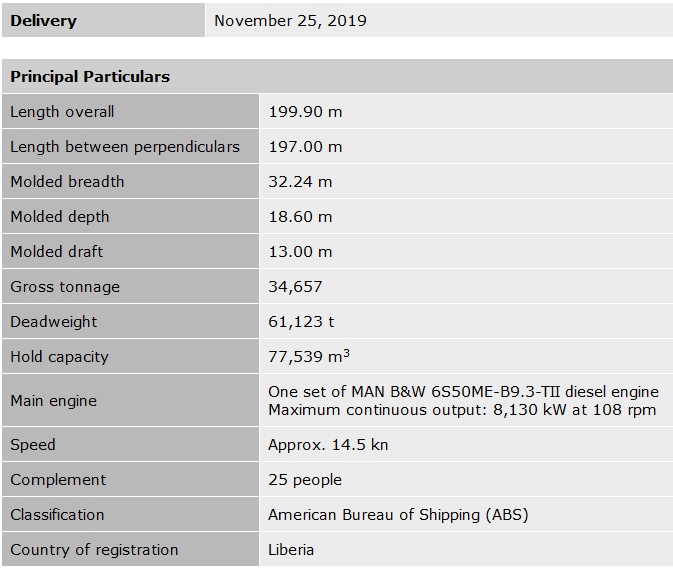Click the 13.00 m molded draft value
The height and width of the screenshot is (568, 673).
click(x=300, y=252)
